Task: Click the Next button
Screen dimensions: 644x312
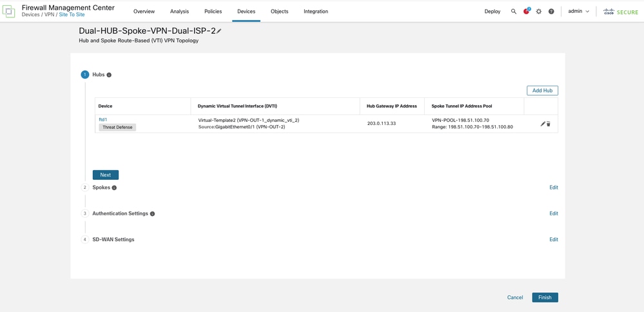Action: click(106, 175)
